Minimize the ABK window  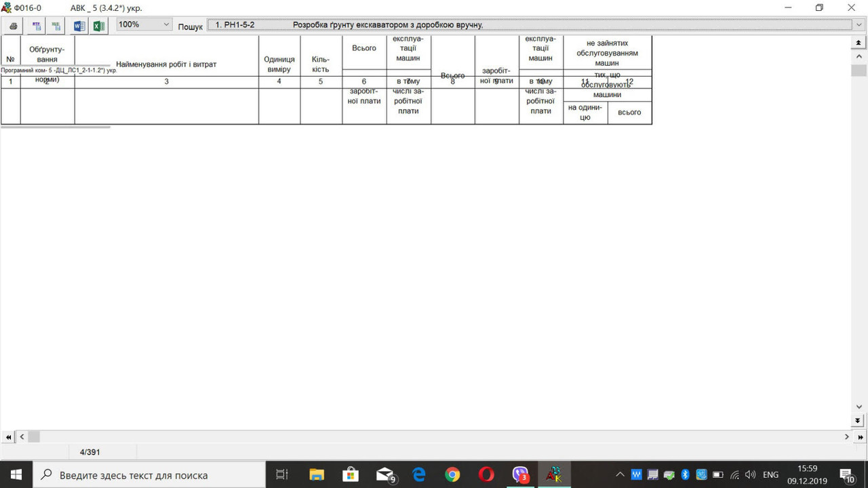click(x=789, y=7)
